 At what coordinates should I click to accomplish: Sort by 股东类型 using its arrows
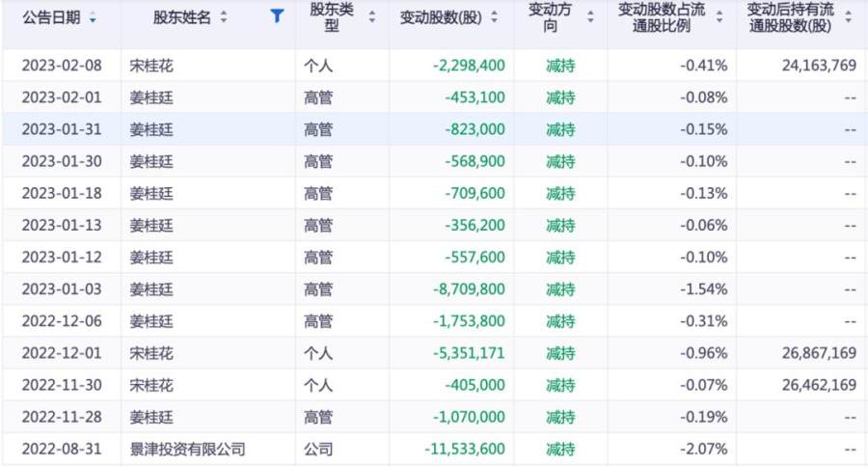point(372,17)
